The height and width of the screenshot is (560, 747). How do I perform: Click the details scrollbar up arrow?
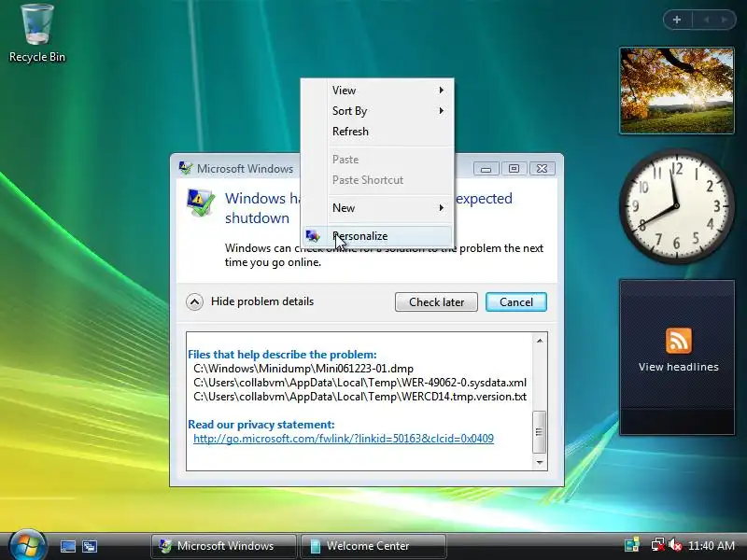(x=540, y=341)
